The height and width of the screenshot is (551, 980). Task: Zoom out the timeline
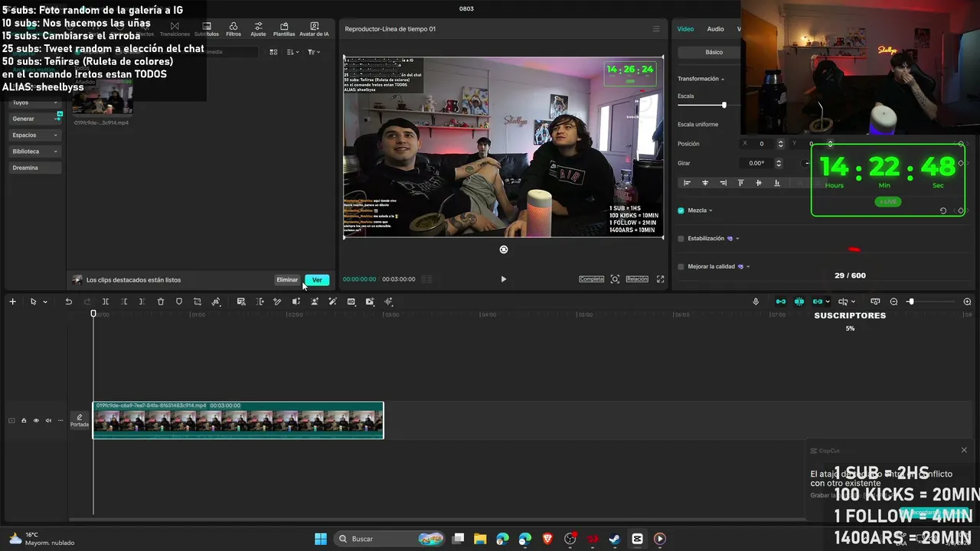click(893, 302)
